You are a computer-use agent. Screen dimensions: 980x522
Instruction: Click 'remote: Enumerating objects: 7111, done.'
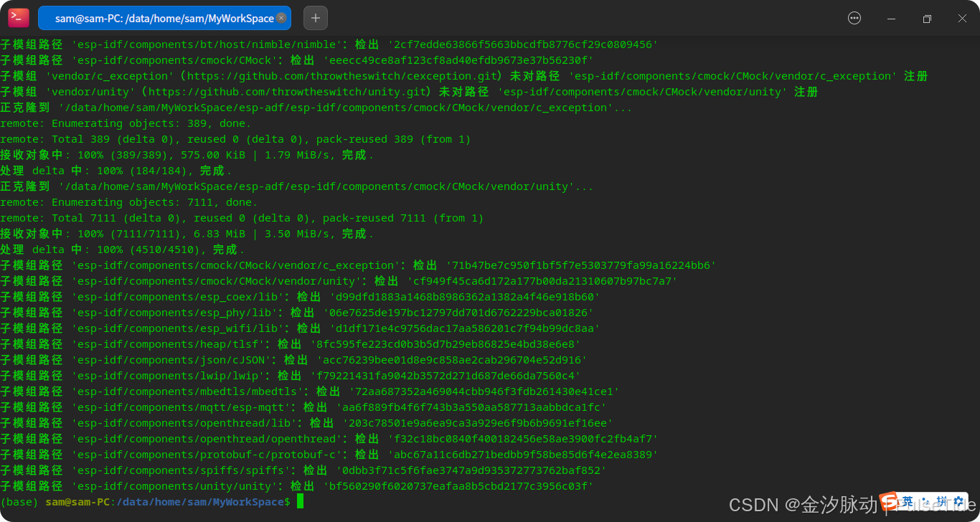[129, 202]
